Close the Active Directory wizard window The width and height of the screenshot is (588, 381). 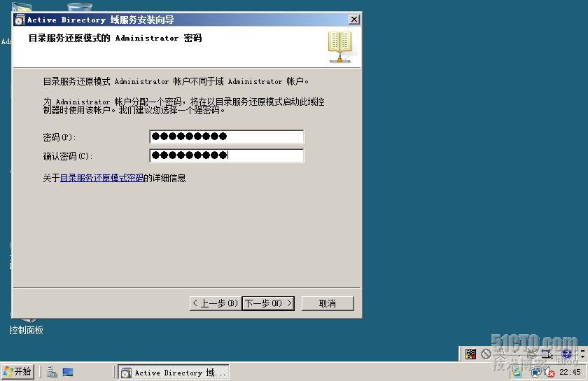point(353,20)
